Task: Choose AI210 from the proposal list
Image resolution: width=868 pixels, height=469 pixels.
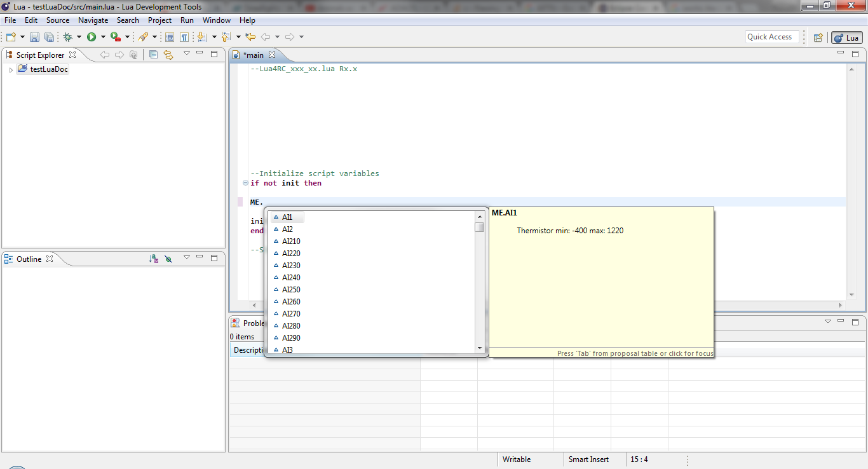Action: pos(291,241)
